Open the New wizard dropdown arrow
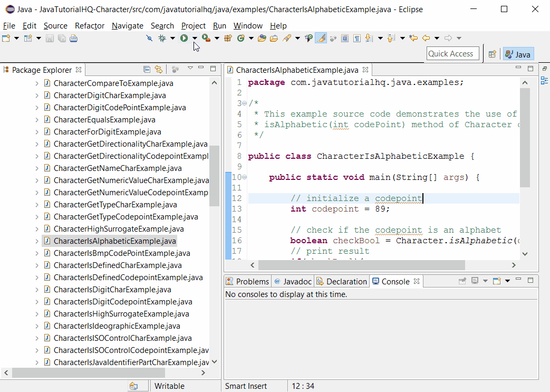Screen dimensions: 550x392 click(x=16, y=39)
